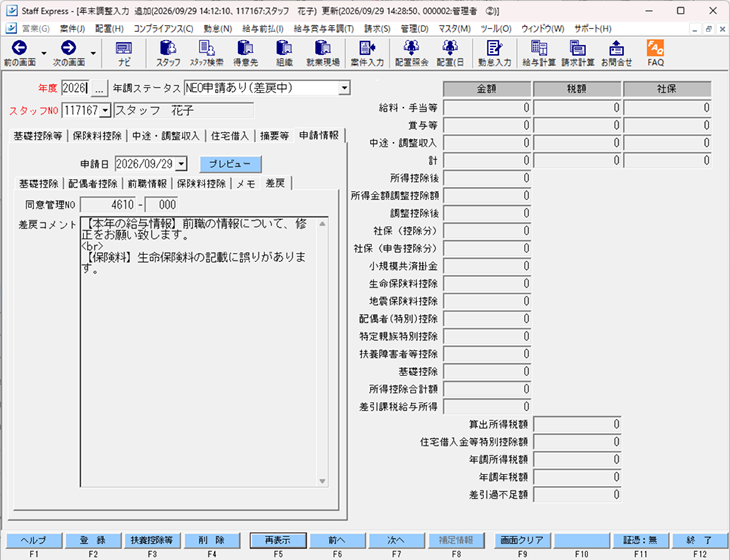
Task: Open the ウィンドウ(W) menu
Action: point(543,28)
